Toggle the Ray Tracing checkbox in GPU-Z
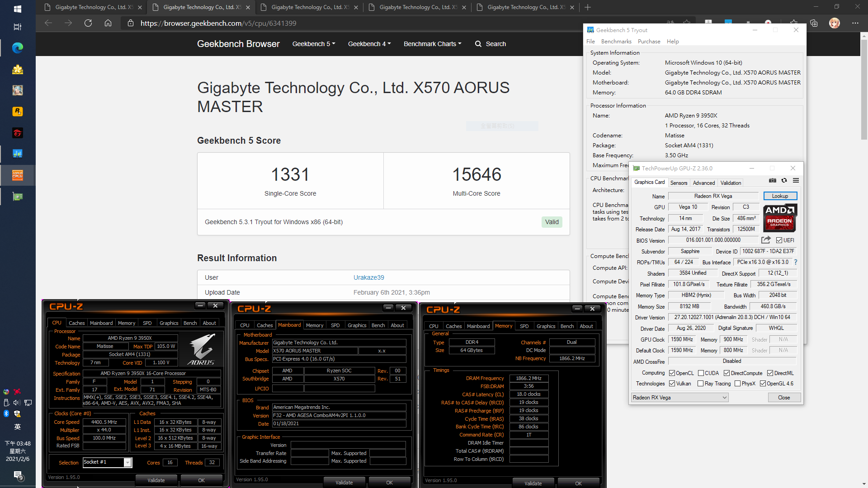868x488 pixels. pos(701,384)
